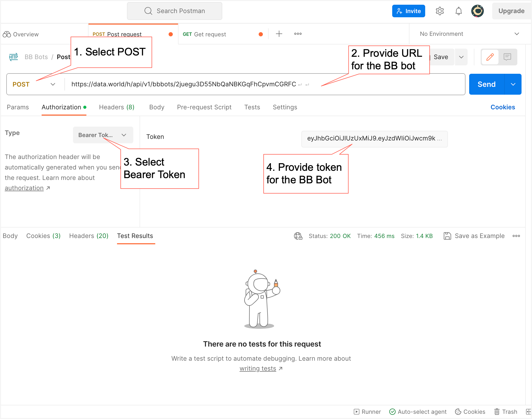Open the tab options ellipsis menu

coord(298,34)
